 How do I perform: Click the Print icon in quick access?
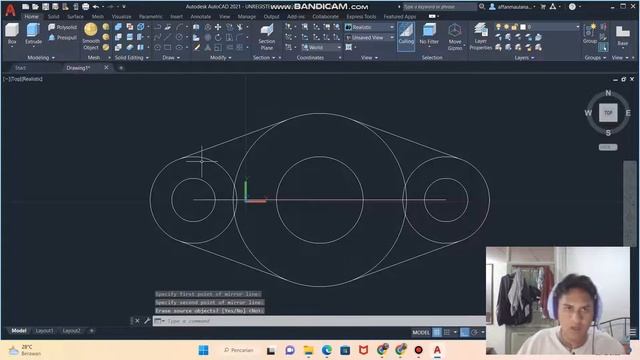tap(85, 7)
